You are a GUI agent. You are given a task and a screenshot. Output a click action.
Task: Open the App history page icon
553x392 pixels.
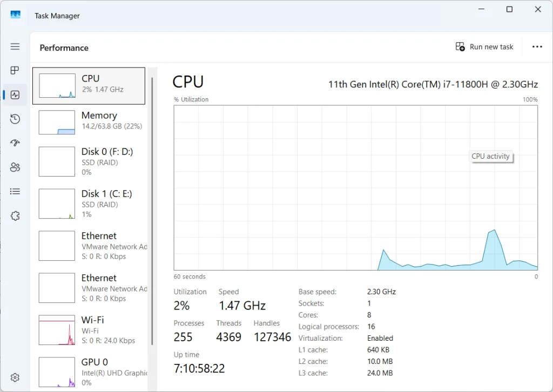point(15,119)
